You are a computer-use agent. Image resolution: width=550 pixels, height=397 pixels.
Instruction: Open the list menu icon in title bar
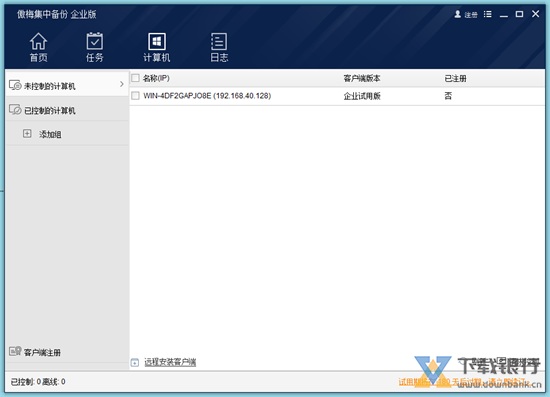pos(488,14)
